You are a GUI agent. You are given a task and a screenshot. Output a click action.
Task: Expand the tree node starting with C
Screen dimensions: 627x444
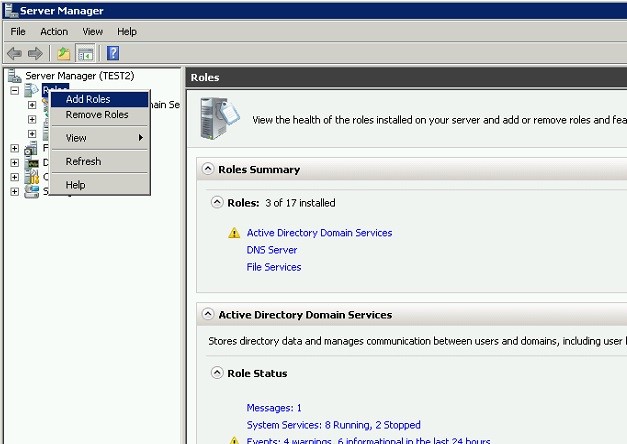(14, 177)
